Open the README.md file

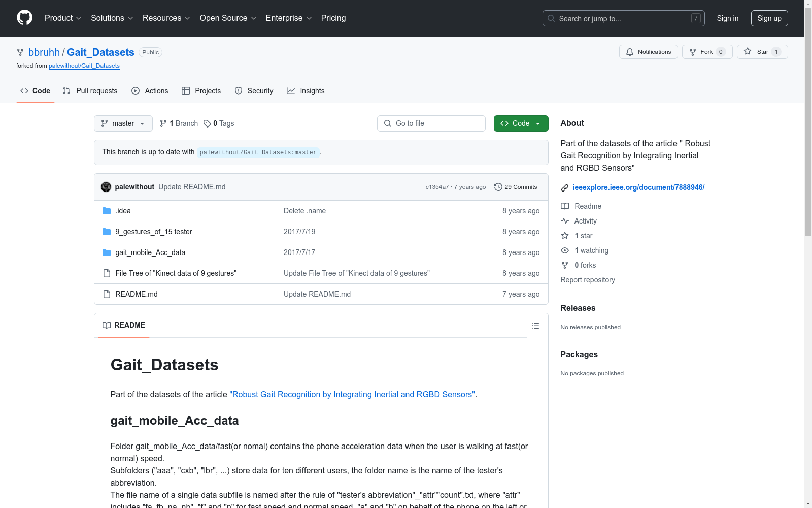[x=137, y=294]
